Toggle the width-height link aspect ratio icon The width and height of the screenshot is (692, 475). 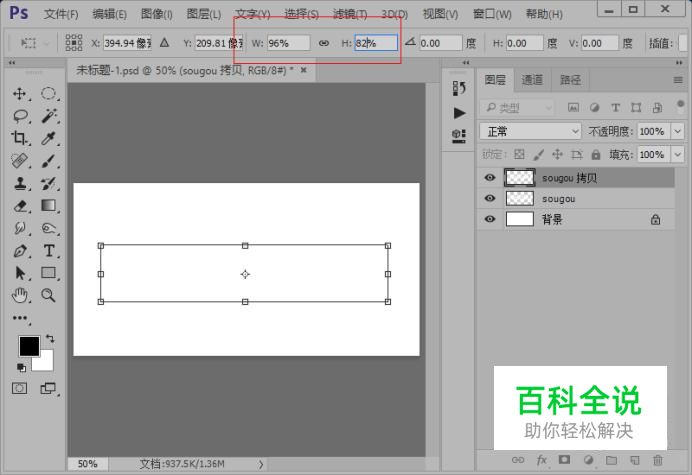323,44
